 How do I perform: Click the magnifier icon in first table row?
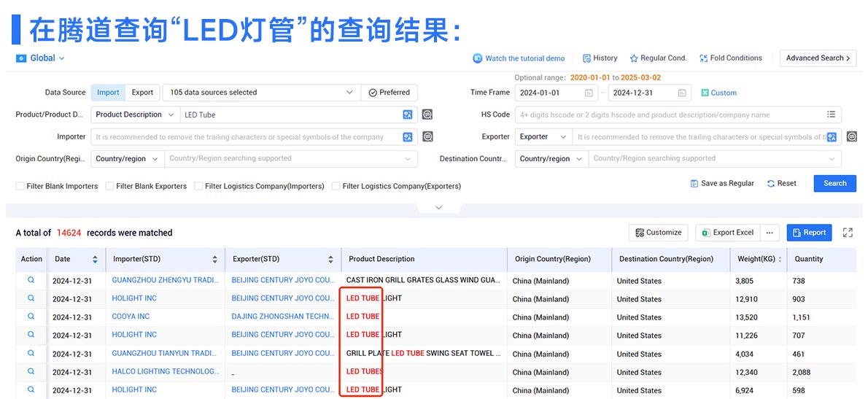point(31,280)
